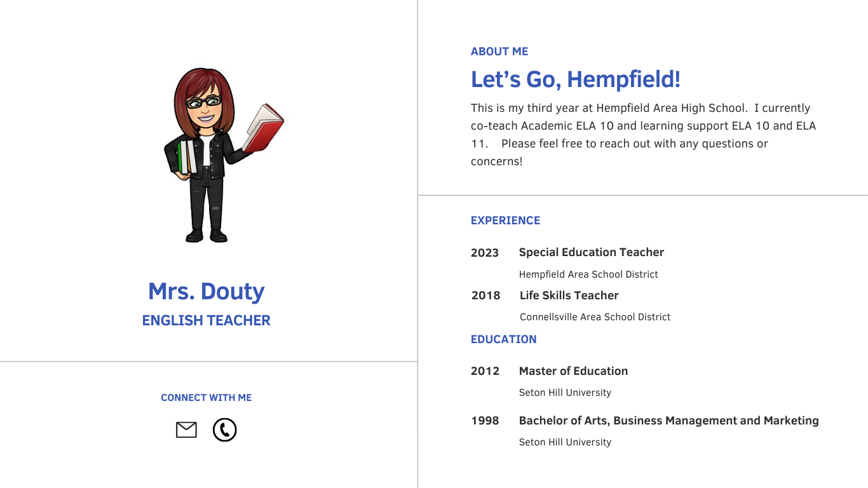Click the red book in avatar's hand
The height and width of the screenshot is (488, 868).
[262, 128]
